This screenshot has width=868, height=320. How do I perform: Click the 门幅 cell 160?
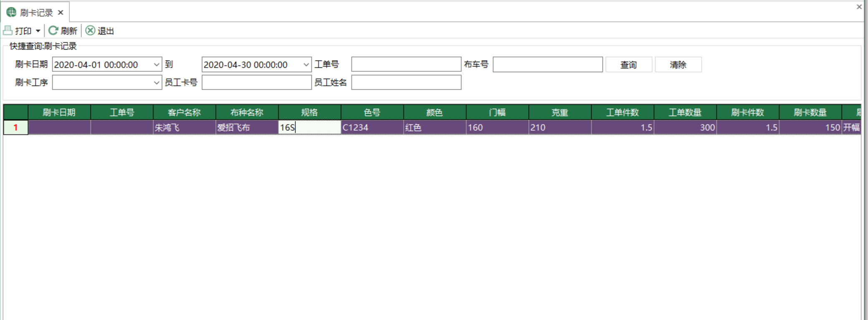(x=497, y=127)
